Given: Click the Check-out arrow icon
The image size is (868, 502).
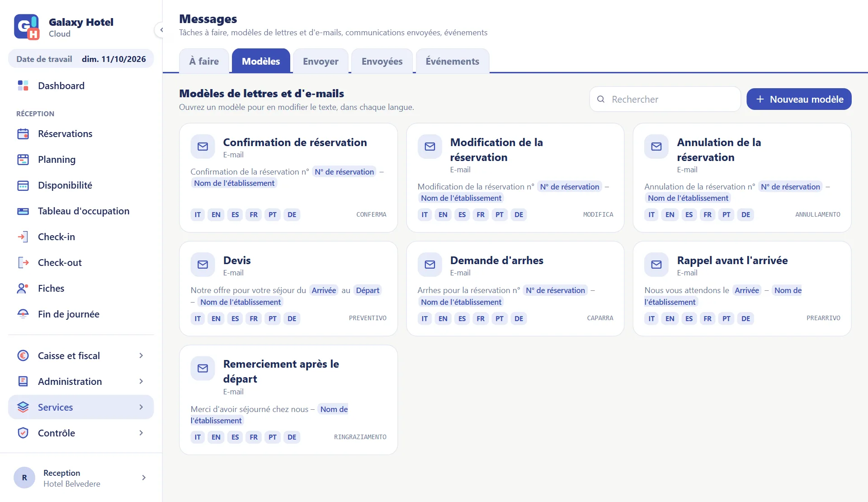Looking at the screenshot, I should point(23,263).
